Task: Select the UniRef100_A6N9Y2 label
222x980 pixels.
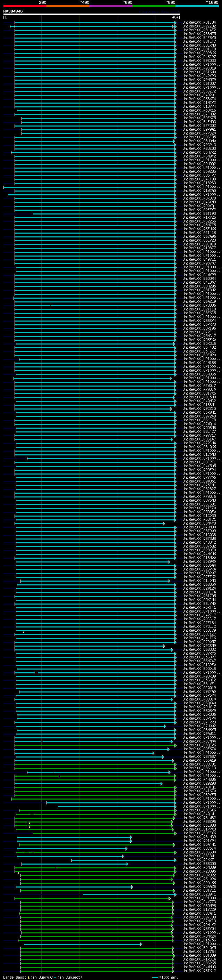Action: pyautogui.click(x=199, y=156)
